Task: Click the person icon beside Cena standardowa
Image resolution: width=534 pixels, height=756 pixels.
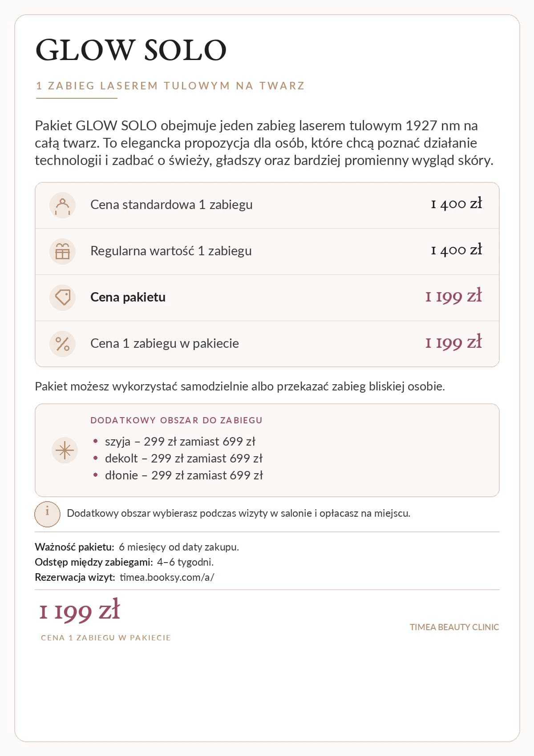Action: 62,205
